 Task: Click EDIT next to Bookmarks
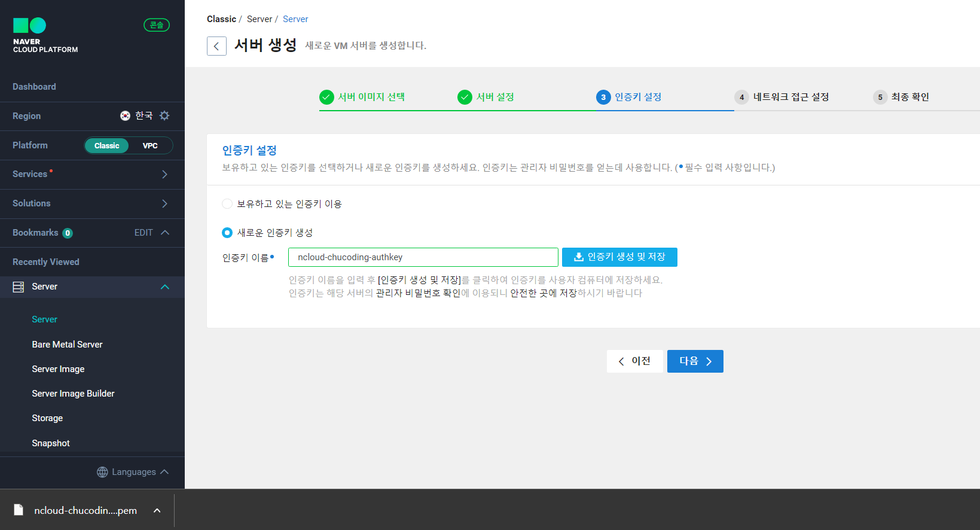(x=144, y=233)
